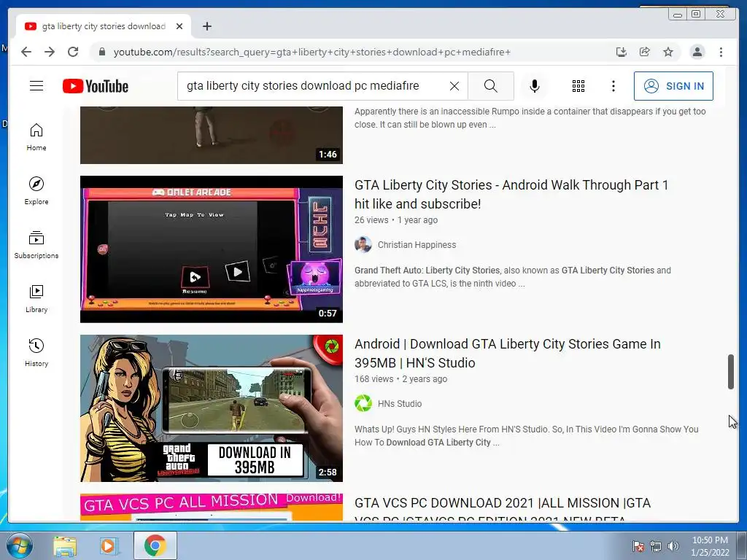The height and width of the screenshot is (560, 747).
Task: Open the GTA VCS PC All Mission thumbnail
Action: 211,507
